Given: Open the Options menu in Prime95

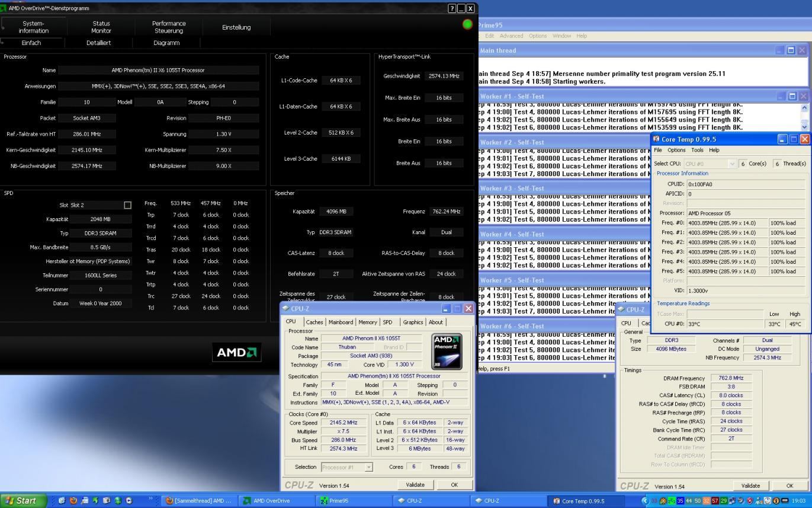Looking at the screenshot, I should [538, 36].
